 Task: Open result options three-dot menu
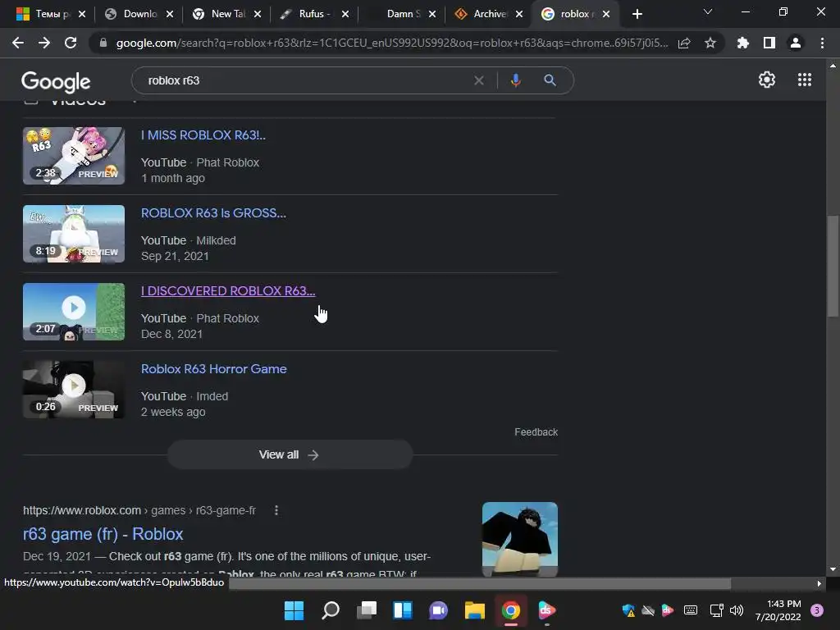coord(276,510)
